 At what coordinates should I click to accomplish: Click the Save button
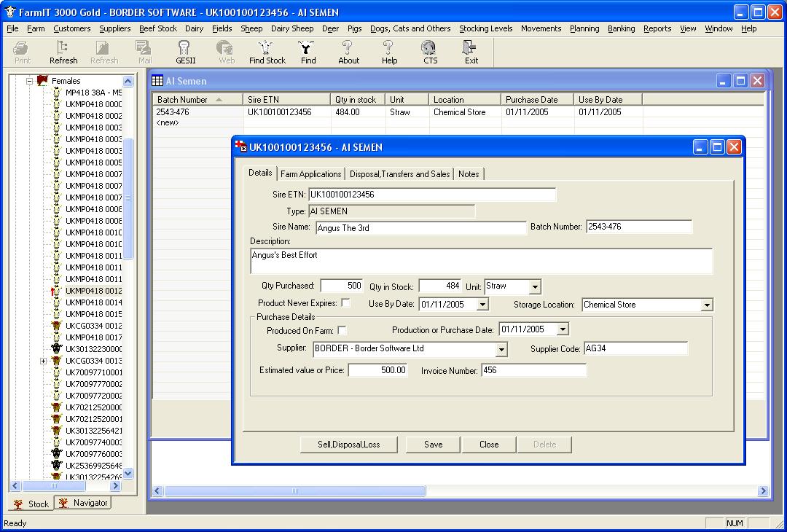point(433,445)
